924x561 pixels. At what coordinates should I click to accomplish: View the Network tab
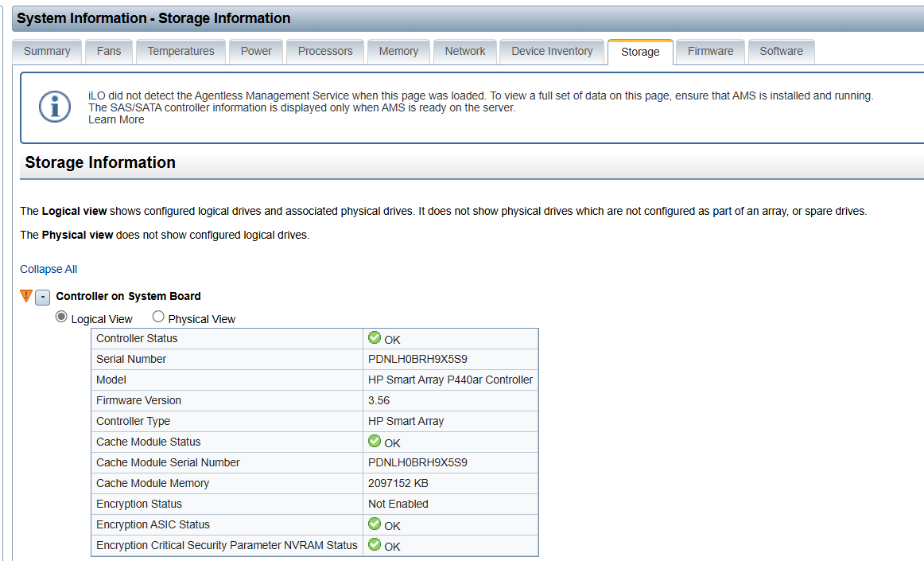pyautogui.click(x=465, y=51)
